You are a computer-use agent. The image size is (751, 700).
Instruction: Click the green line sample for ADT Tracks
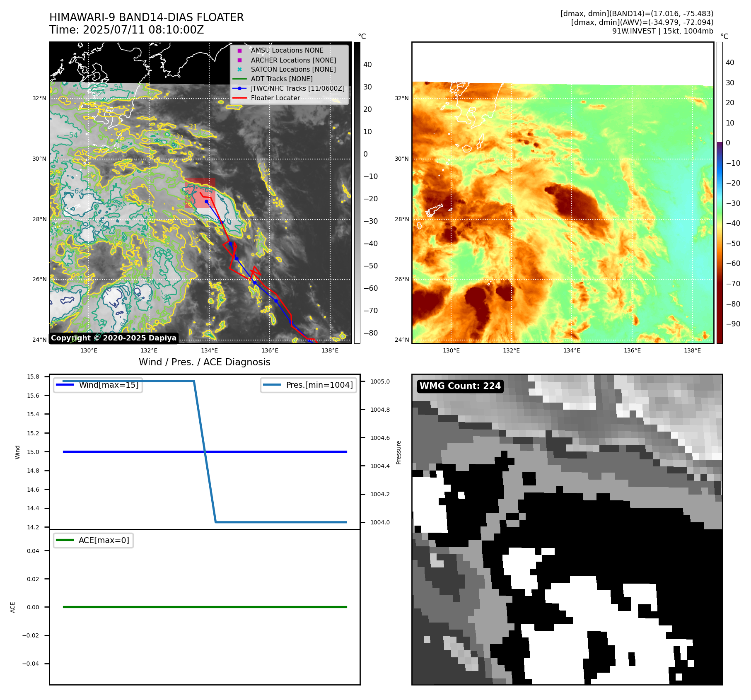(x=239, y=79)
